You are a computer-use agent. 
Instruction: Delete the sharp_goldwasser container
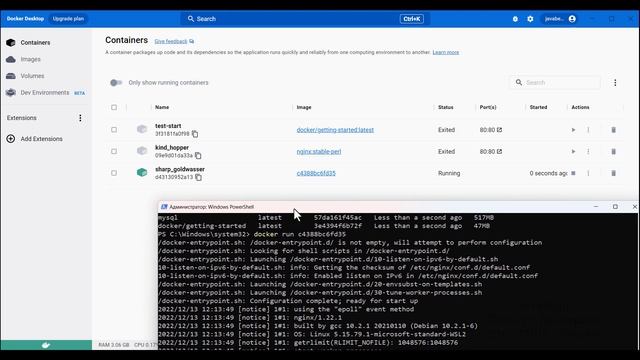pos(613,173)
